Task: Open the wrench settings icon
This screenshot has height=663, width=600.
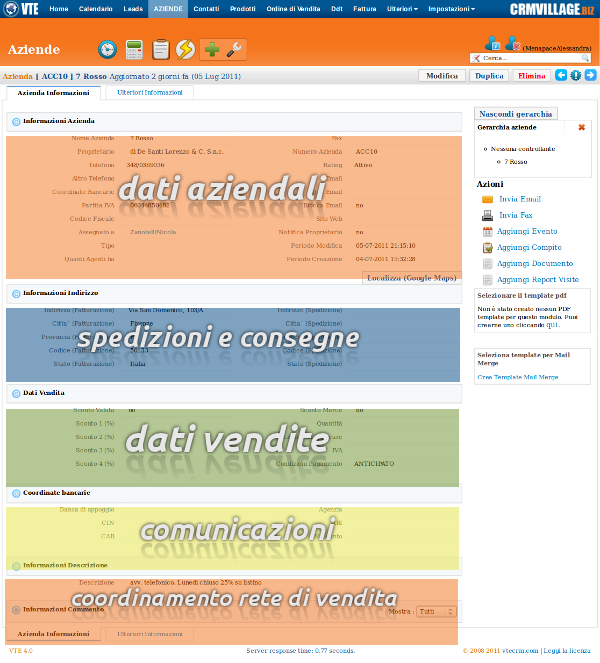Action: pos(234,49)
